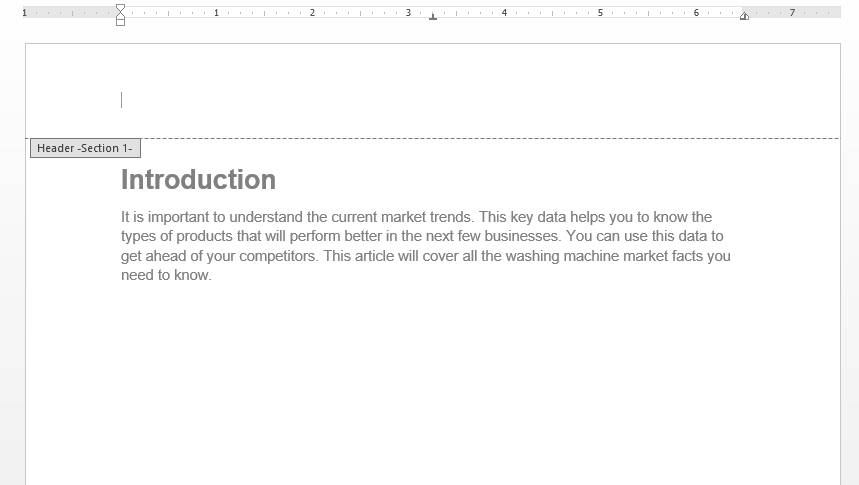The width and height of the screenshot is (859, 485).
Task: Select the center tab stop on ruler
Action: (433, 16)
